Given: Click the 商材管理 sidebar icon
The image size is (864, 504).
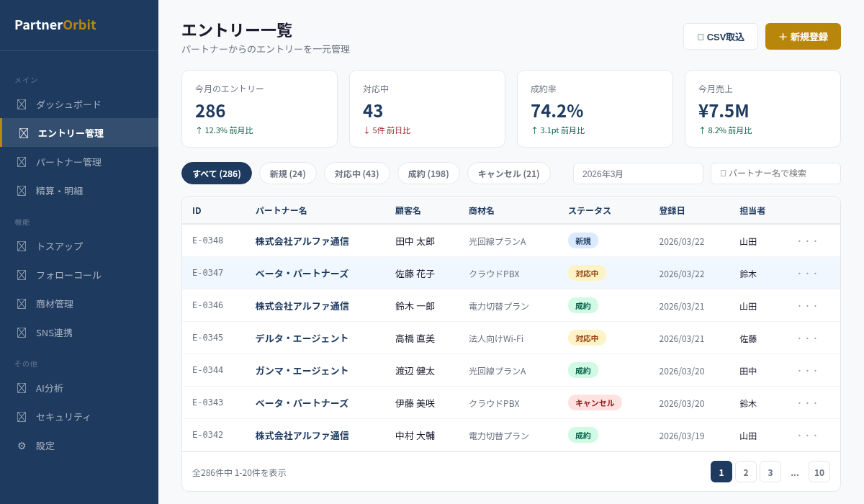Looking at the screenshot, I should point(22,304).
